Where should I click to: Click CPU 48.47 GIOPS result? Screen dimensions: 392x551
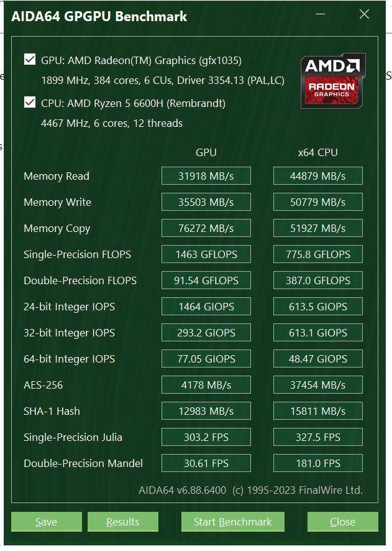(318, 359)
